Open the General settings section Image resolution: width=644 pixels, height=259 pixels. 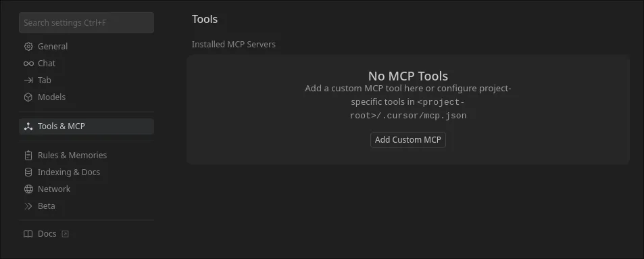pyautogui.click(x=86, y=47)
